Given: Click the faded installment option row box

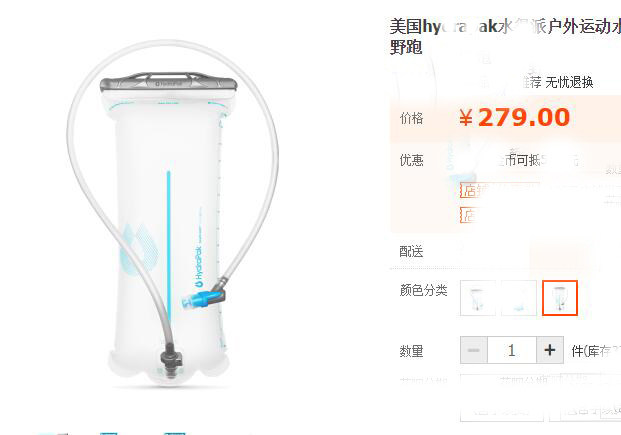Looking at the screenshot, I should pos(541,380).
